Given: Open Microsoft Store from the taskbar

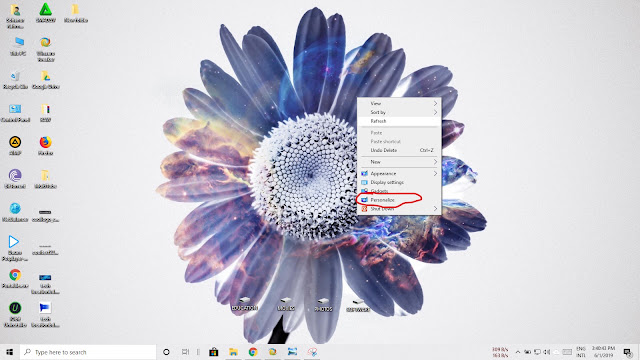Looking at the screenshot, I should click(213, 352).
